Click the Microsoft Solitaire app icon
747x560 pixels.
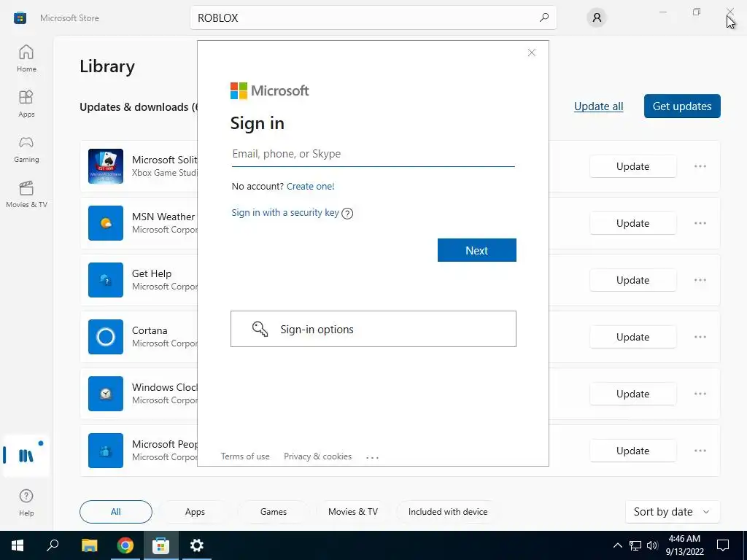point(106,166)
